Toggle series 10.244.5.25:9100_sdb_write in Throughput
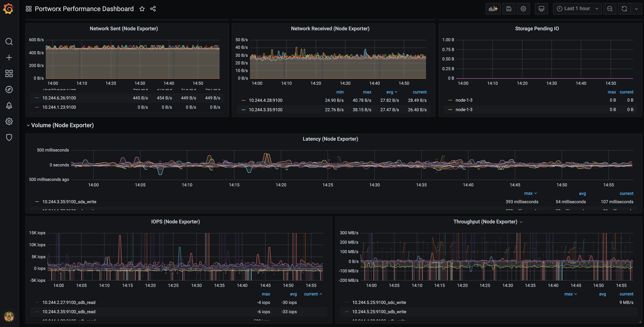 [x=379, y=312]
